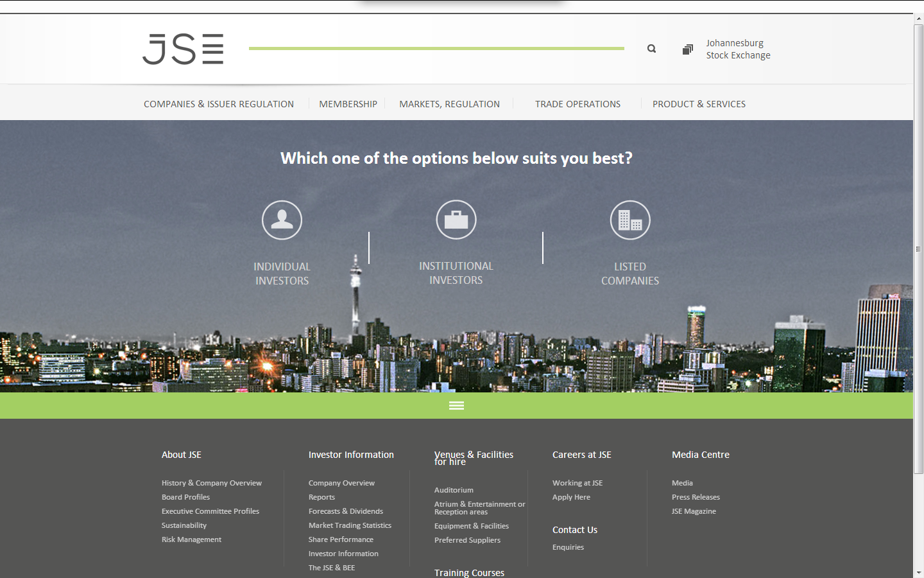Open Venues & Facilities for hire heading

pos(474,458)
